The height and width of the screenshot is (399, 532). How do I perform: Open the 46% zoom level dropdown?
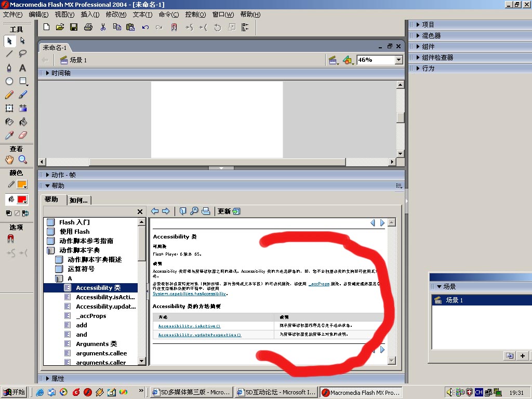click(399, 60)
